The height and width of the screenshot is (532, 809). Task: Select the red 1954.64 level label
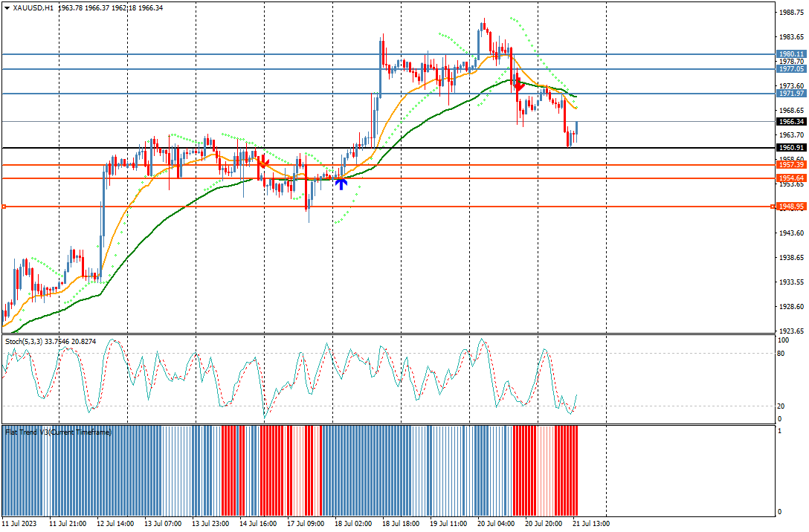point(791,178)
